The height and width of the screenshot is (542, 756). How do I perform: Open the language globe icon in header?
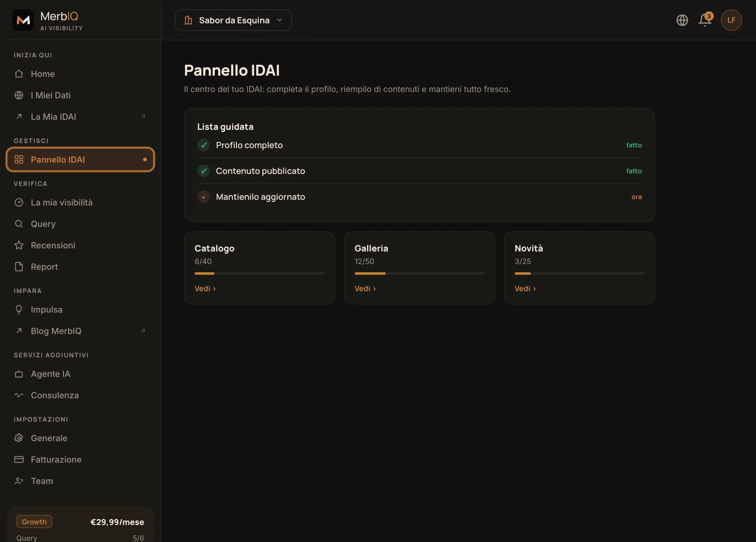(x=682, y=20)
